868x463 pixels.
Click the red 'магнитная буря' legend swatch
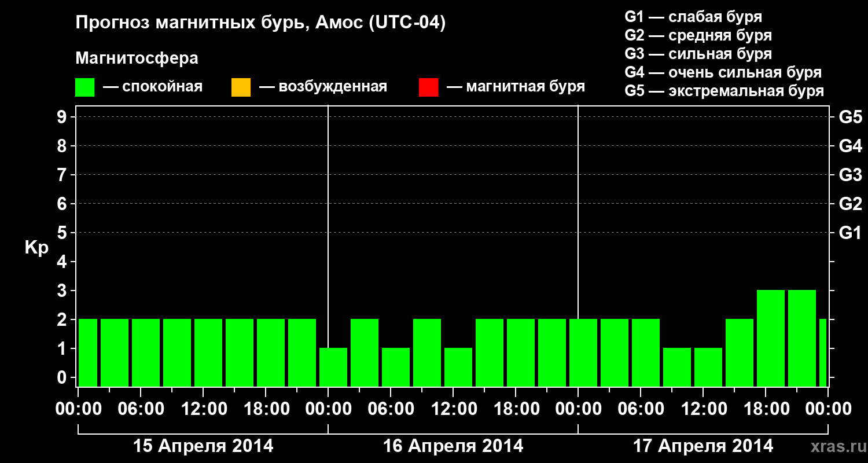(428, 87)
